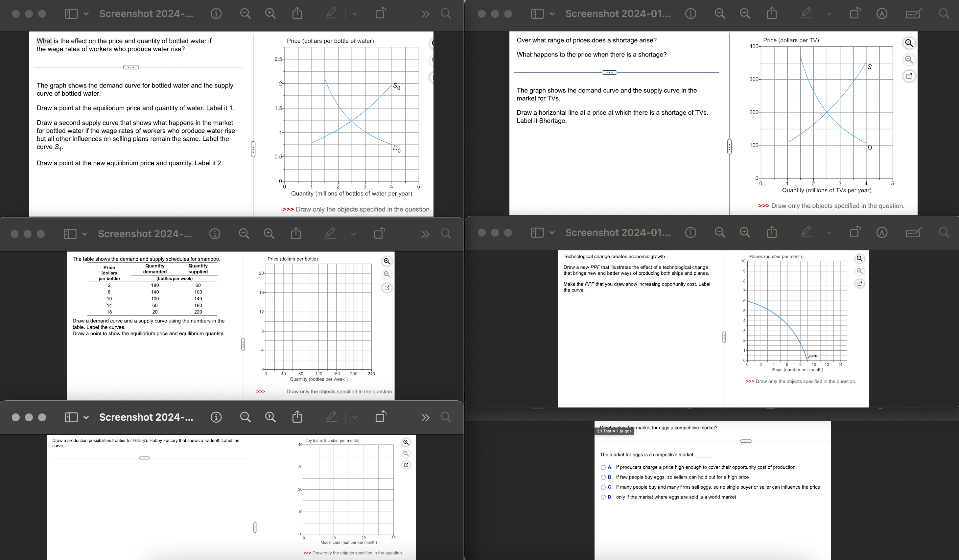This screenshot has width=959, height=560.
Task: Select answer option A about opportunity cost
Action: [603, 467]
